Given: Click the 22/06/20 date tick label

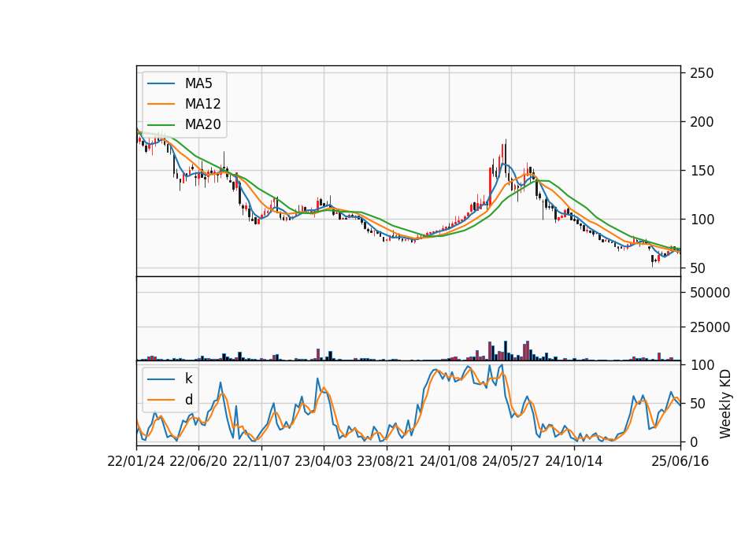Looking at the screenshot, I should point(198,461).
